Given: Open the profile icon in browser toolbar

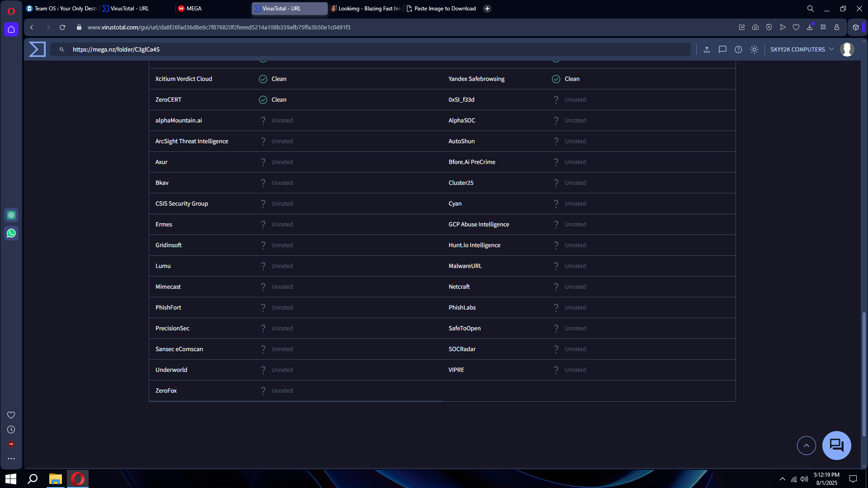Looking at the screenshot, I should [837, 27].
